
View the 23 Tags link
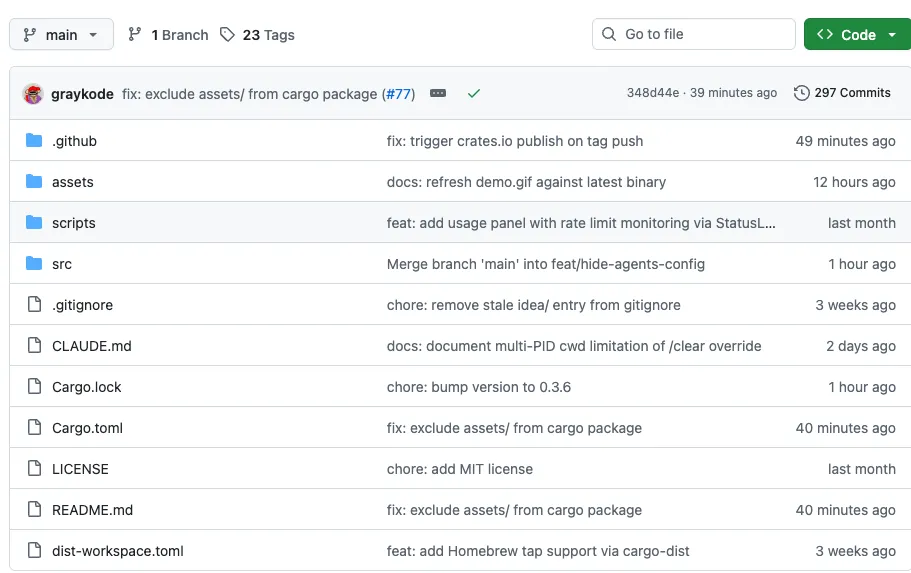tap(258, 34)
